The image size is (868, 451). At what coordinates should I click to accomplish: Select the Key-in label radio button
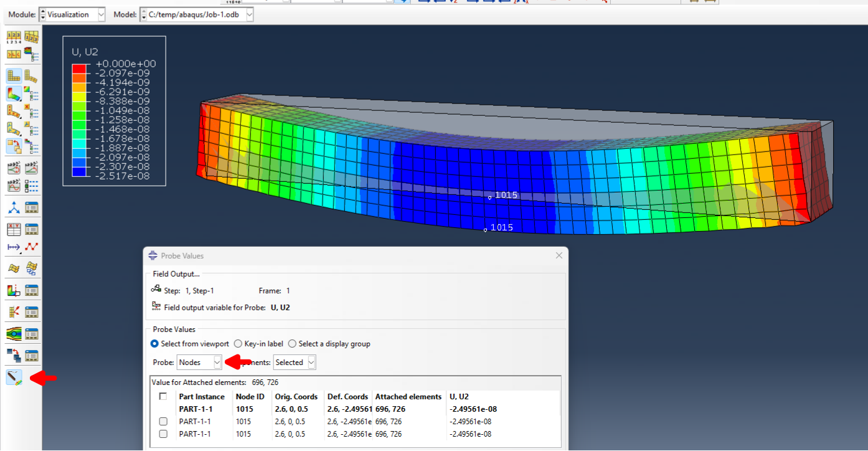coord(238,344)
